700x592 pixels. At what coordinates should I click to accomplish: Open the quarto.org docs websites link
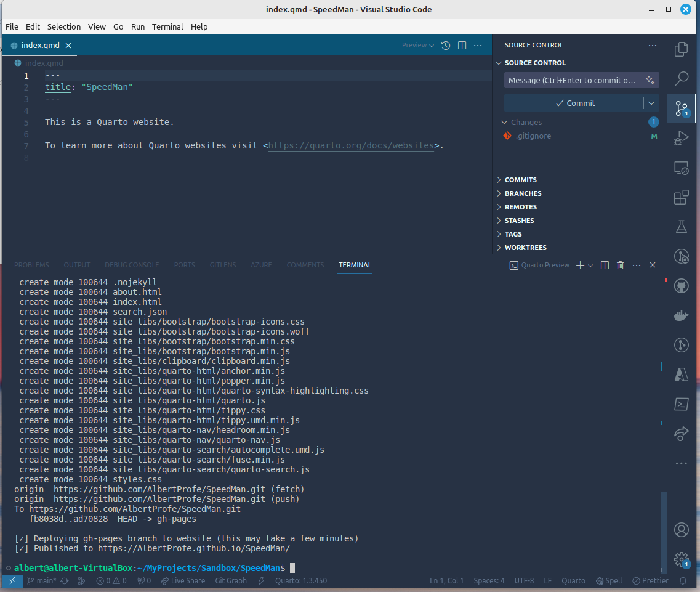pyautogui.click(x=351, y=145)
